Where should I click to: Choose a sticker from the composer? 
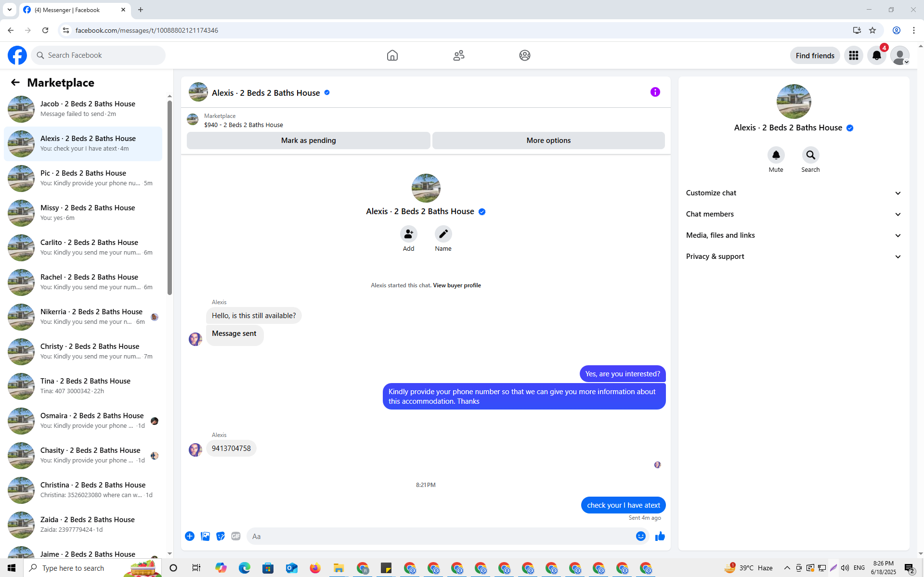[x=221, y=536]
